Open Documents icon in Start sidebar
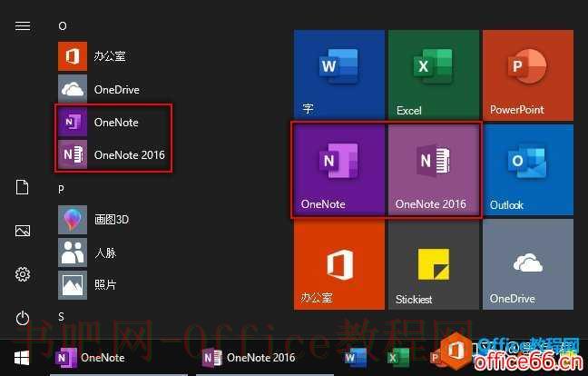Screen dimensions: 588x376 (22, 187)
